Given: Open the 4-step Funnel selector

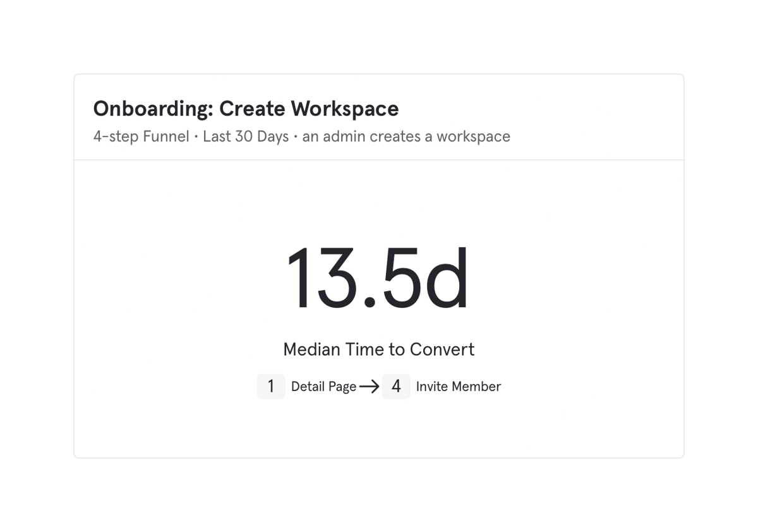Looking at the screenshot, I should coord(140,136).
